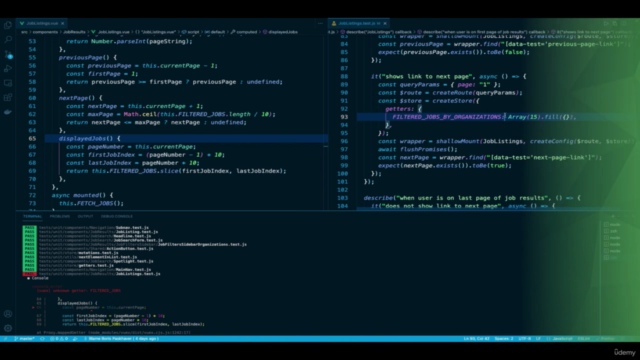Screen dimensions: 640x360
Task: Add a new terminal with plus icon
Action: click(x=613, y=216)
